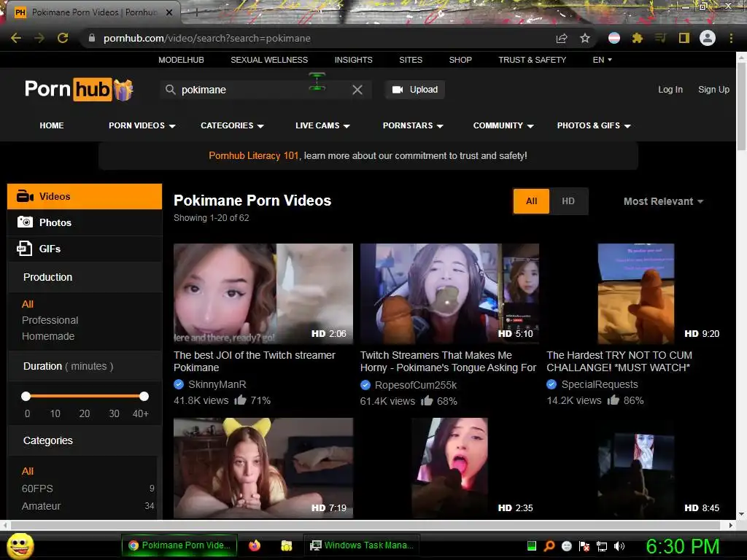This screenshot has height=560, width=747.
Task: Open the Most Relevant sort dropdown
Action: 663,201
